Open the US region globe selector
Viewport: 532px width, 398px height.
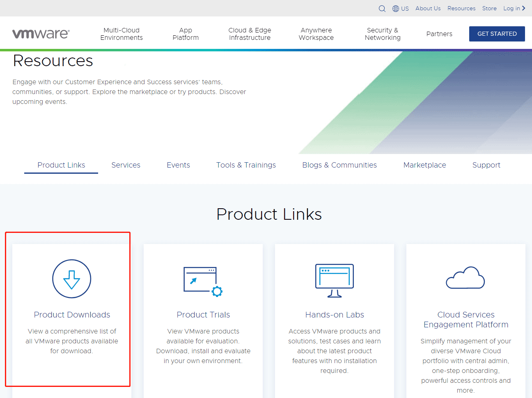[x=400, y=9]
